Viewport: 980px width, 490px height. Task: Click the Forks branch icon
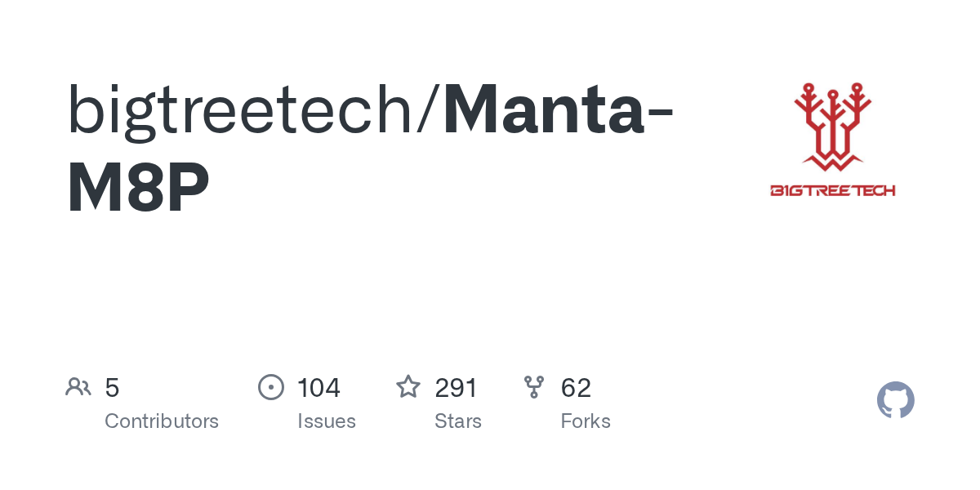tap(534, 387)
